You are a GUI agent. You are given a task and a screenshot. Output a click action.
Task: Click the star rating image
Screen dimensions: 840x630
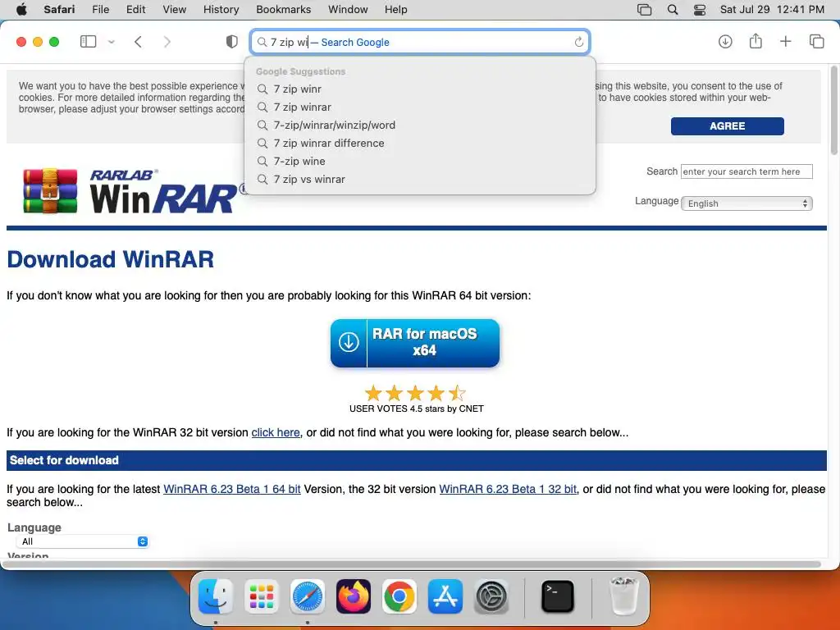415,393
